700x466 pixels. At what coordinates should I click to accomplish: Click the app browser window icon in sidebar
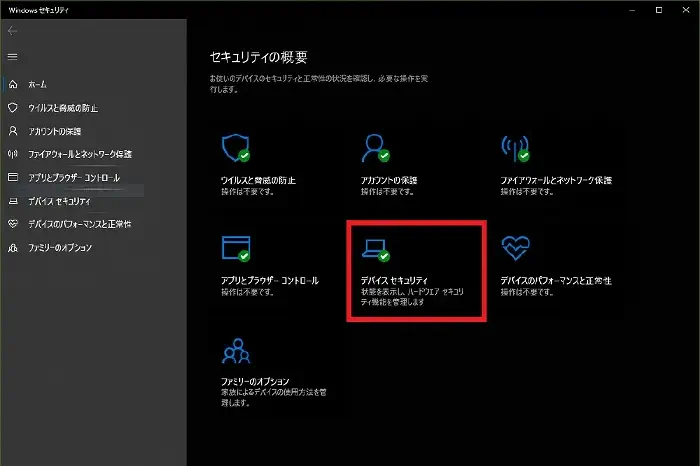13,177
